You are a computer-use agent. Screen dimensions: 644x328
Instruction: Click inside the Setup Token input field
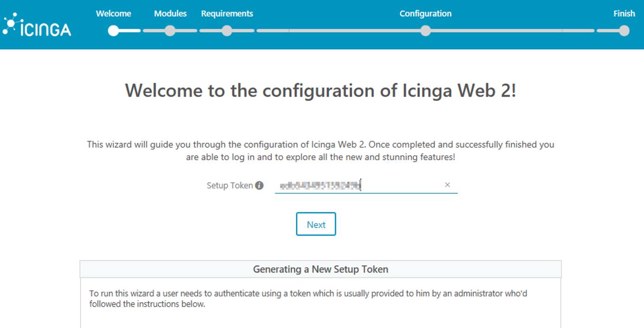click(362, 185)
